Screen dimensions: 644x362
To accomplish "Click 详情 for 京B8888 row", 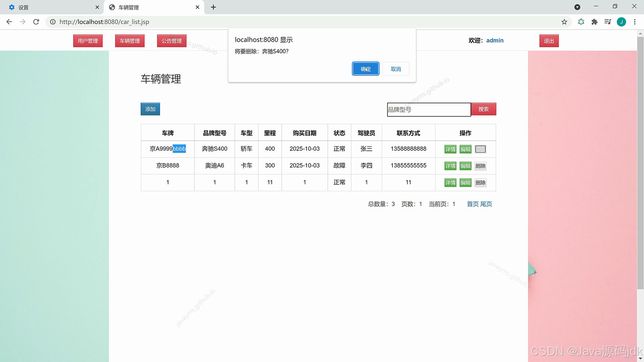I will (x=450, y=166).
